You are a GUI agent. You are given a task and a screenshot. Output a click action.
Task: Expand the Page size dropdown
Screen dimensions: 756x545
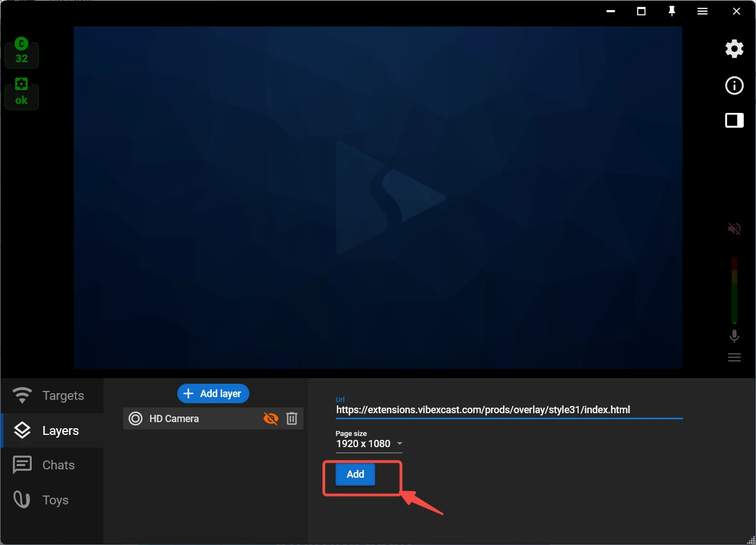(x=369, y=444)
